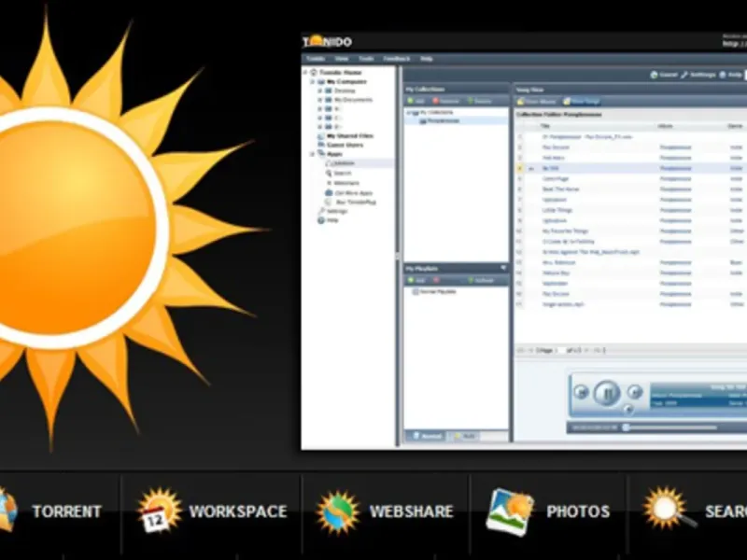Open the Photos app icon
Image resolution: width=747 pixels, height=560 pixels.
coord(509,511)
